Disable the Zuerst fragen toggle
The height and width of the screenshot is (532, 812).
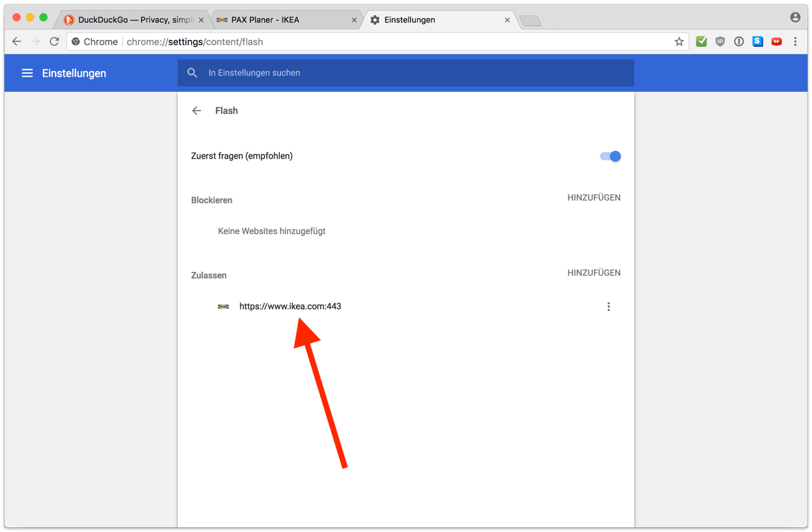(x=610, y=156)
